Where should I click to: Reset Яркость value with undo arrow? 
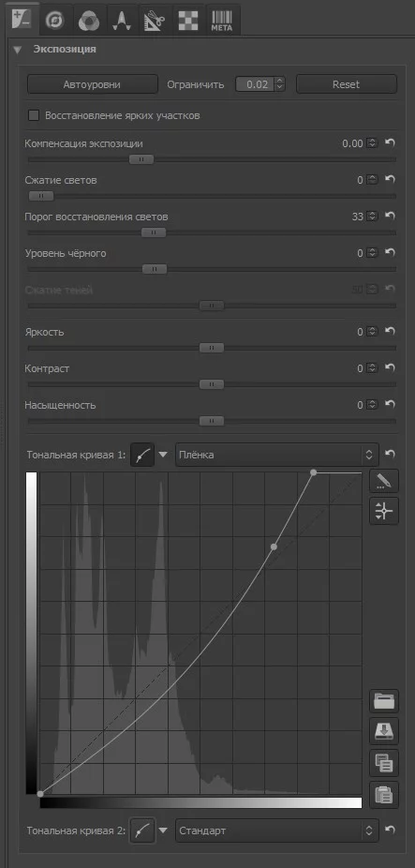pos(390,331)
